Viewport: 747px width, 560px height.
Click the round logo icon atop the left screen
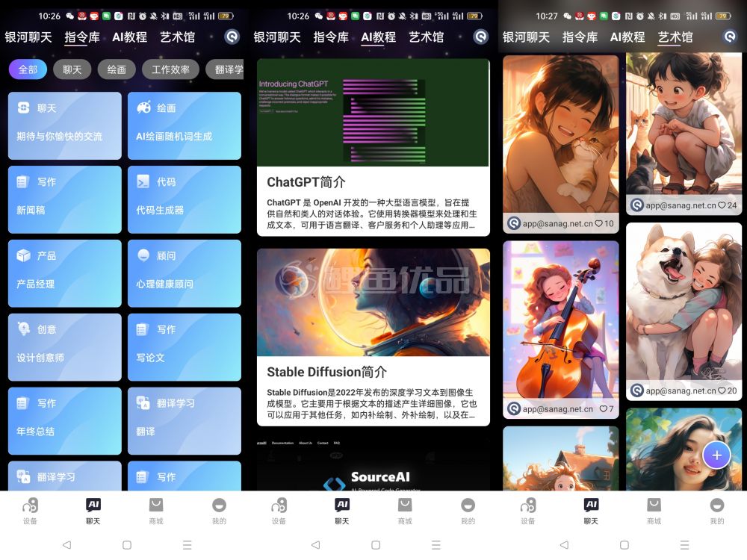click(232, 37)
